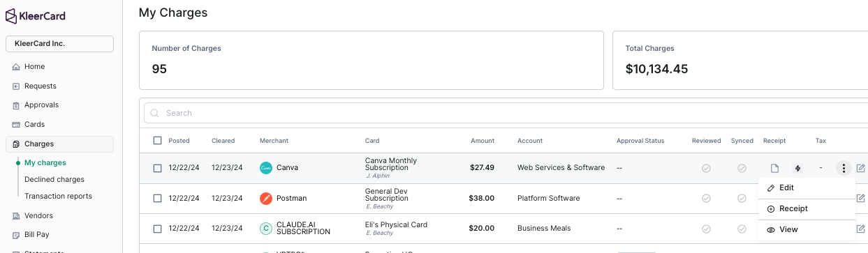Screen dimensions: 868x253
Task: Click Platform Software account cell
Action: (548, 199)
